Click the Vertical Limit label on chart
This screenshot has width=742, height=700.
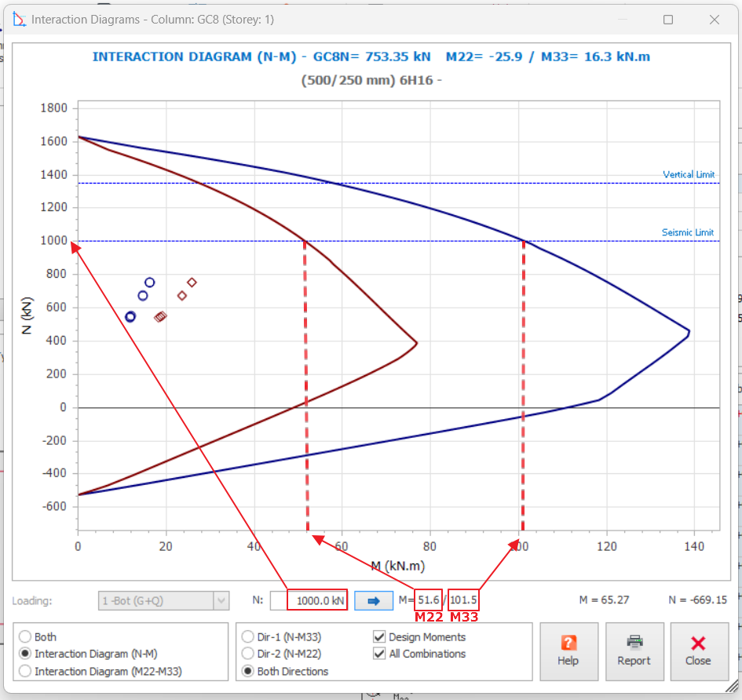click(x=689, y=175)
